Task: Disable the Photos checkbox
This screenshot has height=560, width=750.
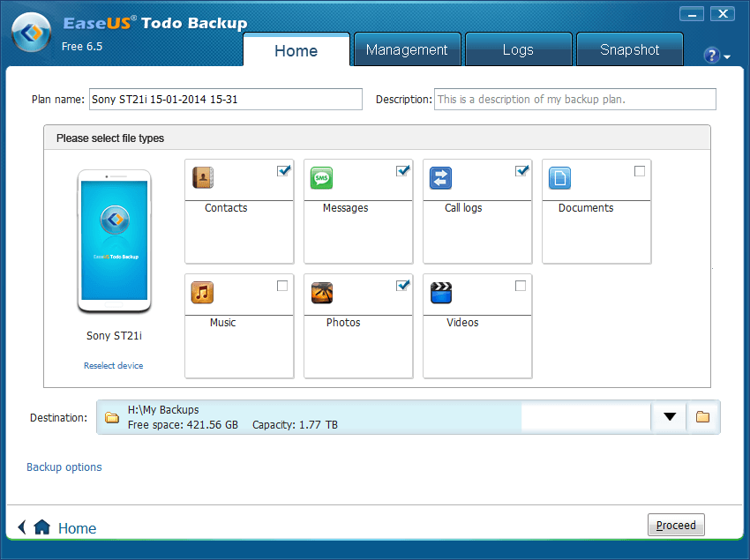Action: click(402, 284)
